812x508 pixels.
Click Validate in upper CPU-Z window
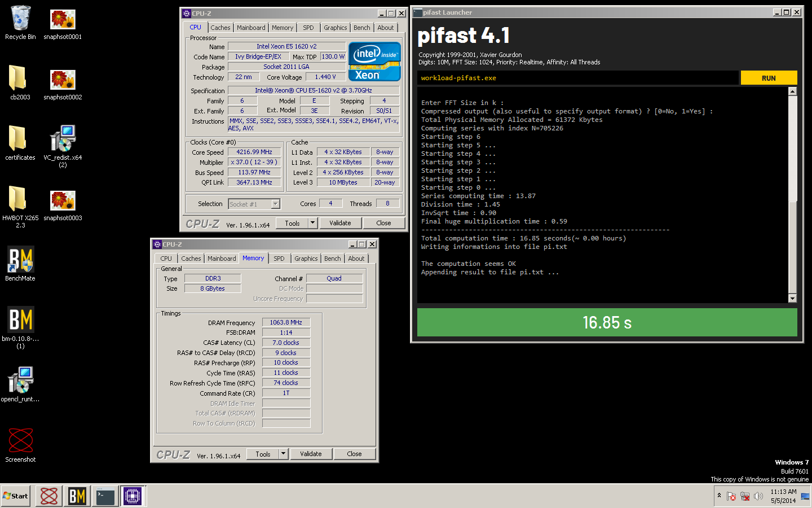click(340, 223)
